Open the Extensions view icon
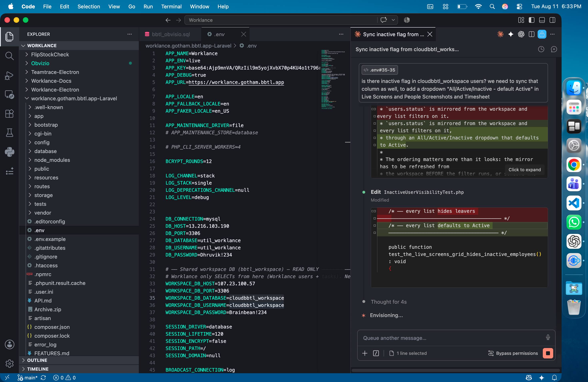This screenshot has height=382, width=588. coord(9,113)
